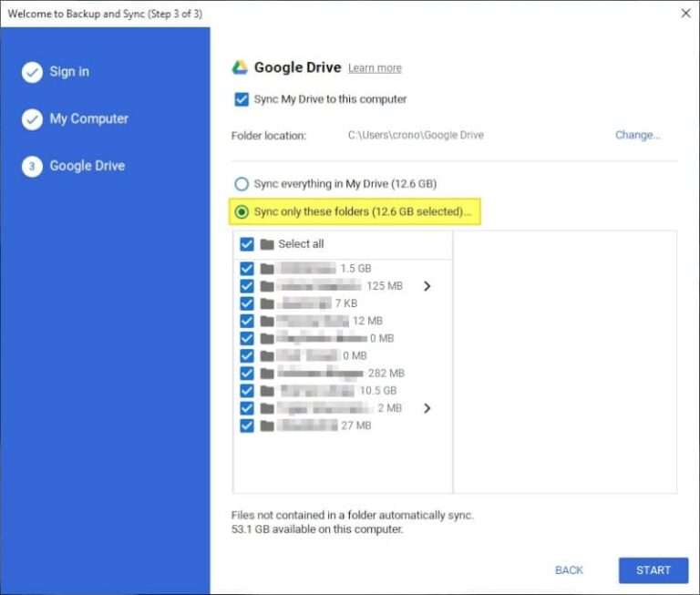Click the 282 MB size text
Viewport: 700px width, 595px height.
point(386,374)
